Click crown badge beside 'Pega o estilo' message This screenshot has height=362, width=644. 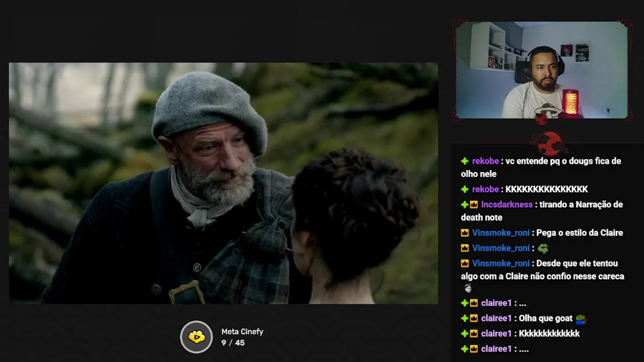click(x=465, y=233)
